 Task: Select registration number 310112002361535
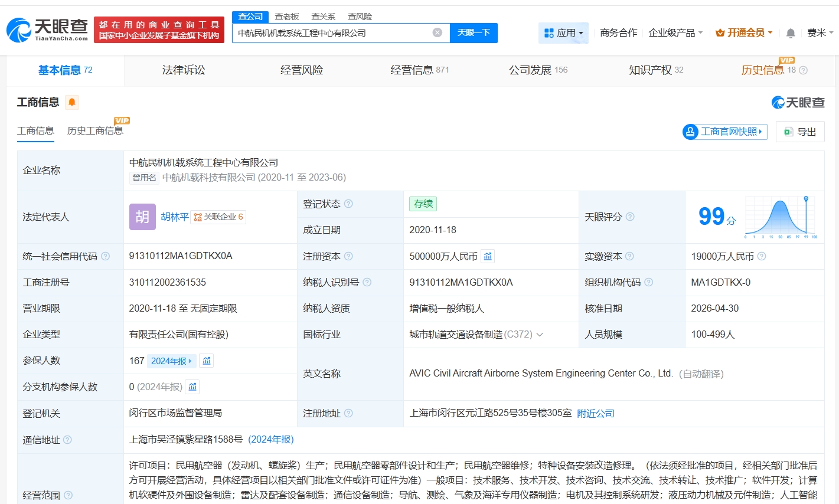tap(168, 282)
